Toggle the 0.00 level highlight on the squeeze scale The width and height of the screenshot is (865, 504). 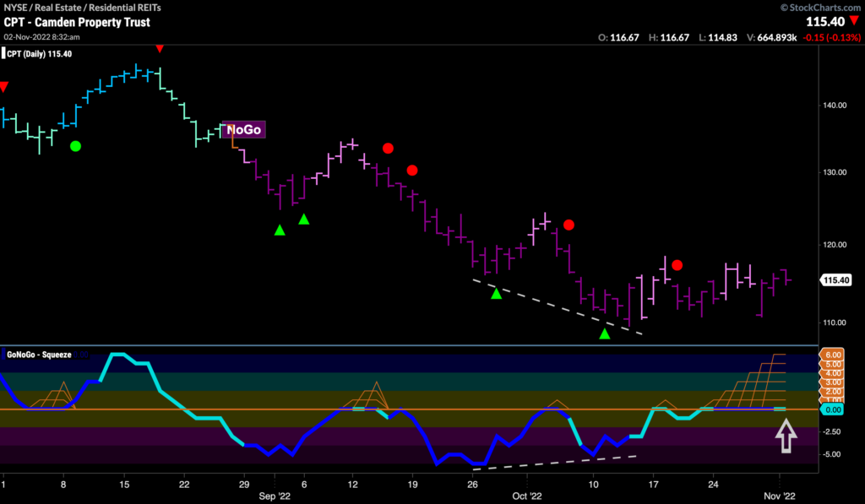[x=835, y=409]
